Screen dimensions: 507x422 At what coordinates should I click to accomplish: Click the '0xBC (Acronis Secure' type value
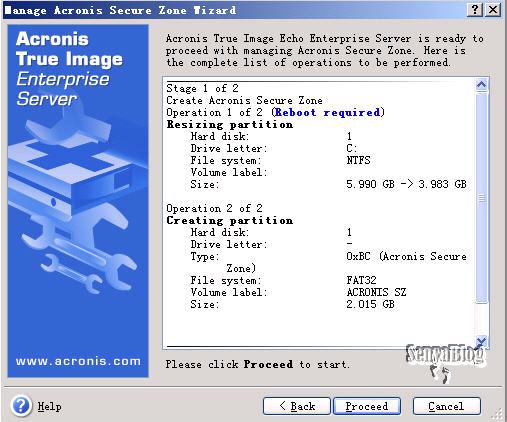pyautogui.click(x=406, y=256)
